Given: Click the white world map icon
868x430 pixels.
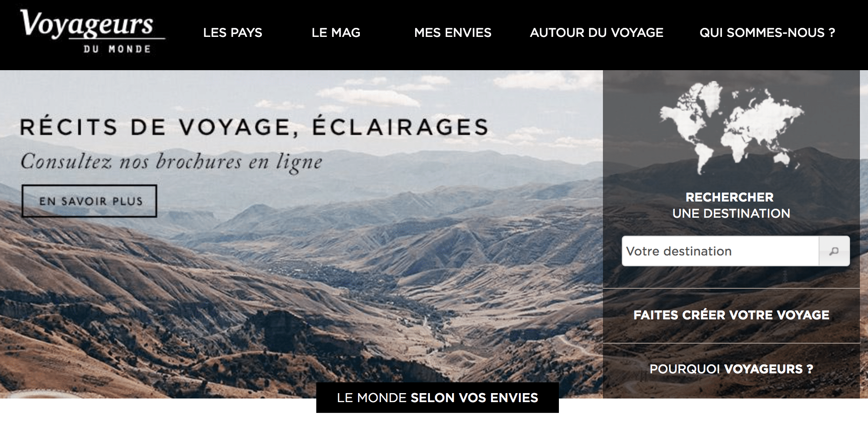Looking at the screenshot, I should tap(731, 127).
